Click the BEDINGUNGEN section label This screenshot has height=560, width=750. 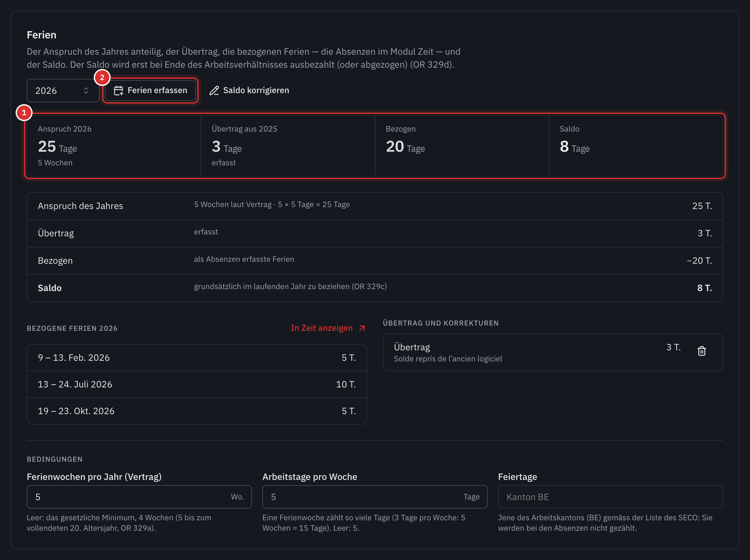click(x=55, y=459)
